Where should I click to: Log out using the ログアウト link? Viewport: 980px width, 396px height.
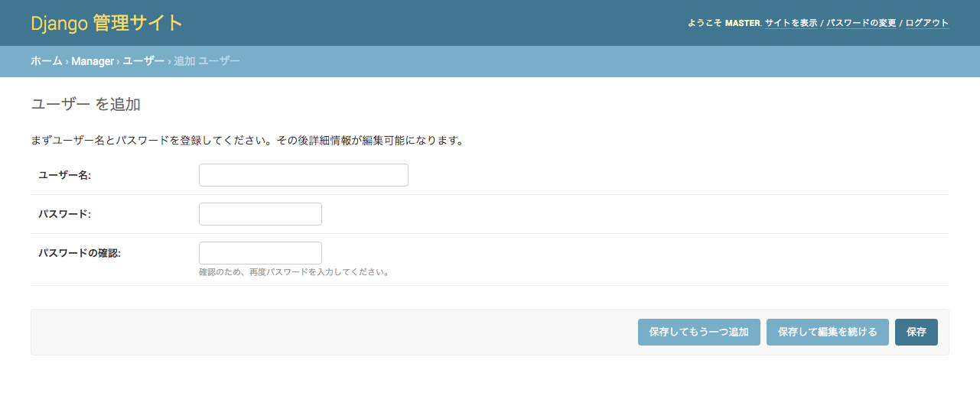click(926, 23)
